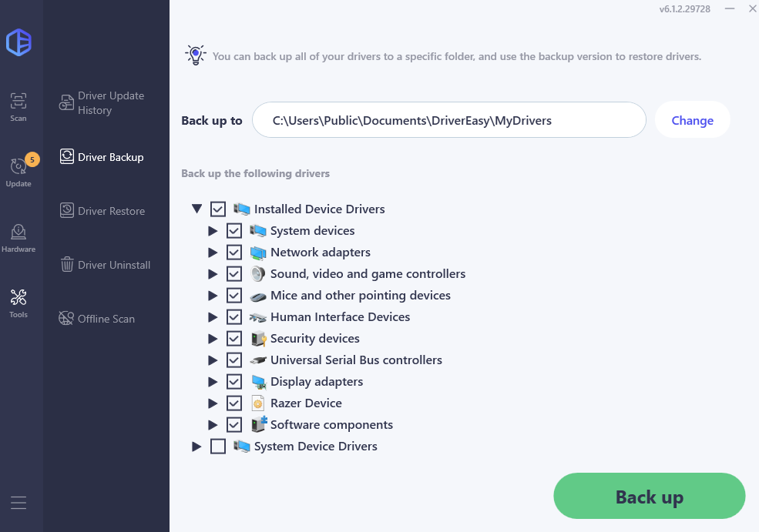Screen dimensions: 759x532
Task: Click Change to pick backup folder
Action: 692,120
